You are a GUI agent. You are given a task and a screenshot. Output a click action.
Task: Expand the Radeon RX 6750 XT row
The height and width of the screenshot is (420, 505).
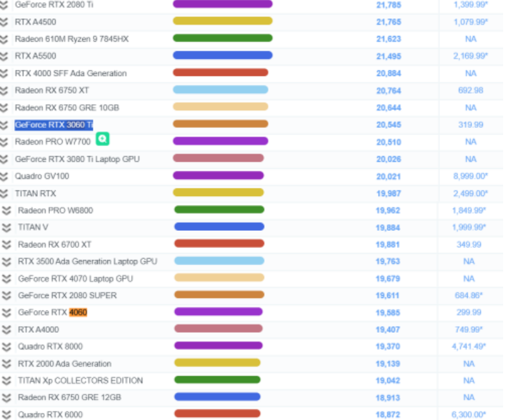click(x=4, y=90)
